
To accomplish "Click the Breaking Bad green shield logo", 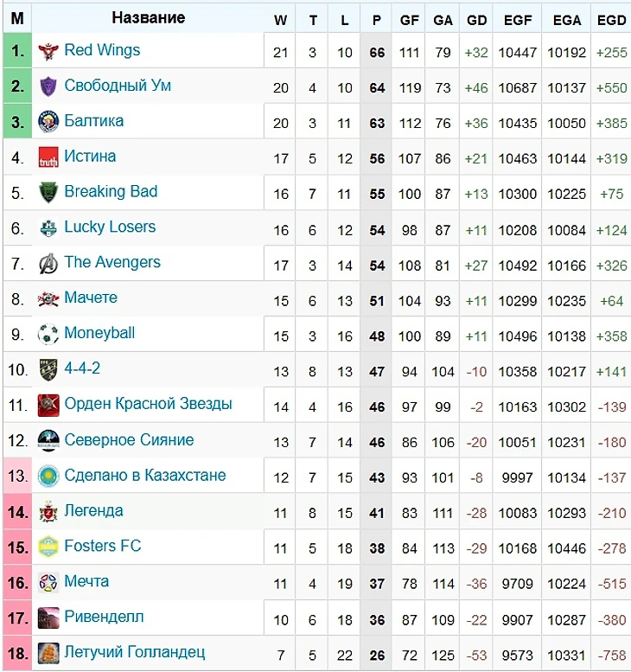I will click(48, 192).
